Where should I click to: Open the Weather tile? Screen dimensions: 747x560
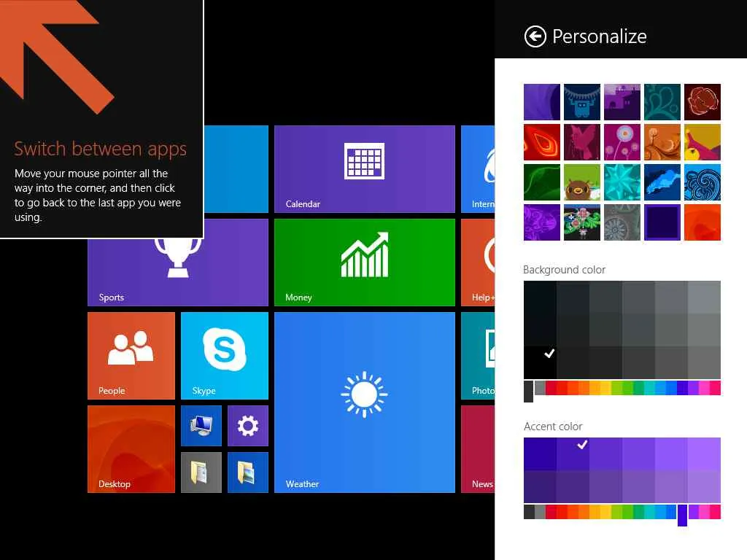click(x=365, y=402)
